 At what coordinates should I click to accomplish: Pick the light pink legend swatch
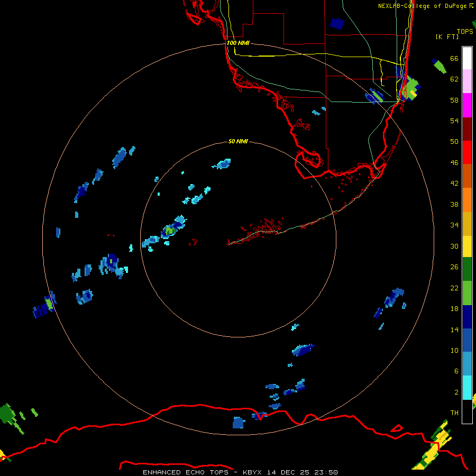pos(467,81)
